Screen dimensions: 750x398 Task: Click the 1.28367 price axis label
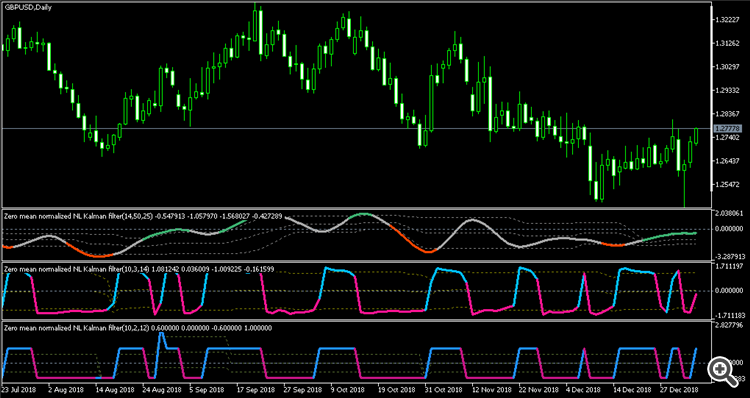(727, 114)
